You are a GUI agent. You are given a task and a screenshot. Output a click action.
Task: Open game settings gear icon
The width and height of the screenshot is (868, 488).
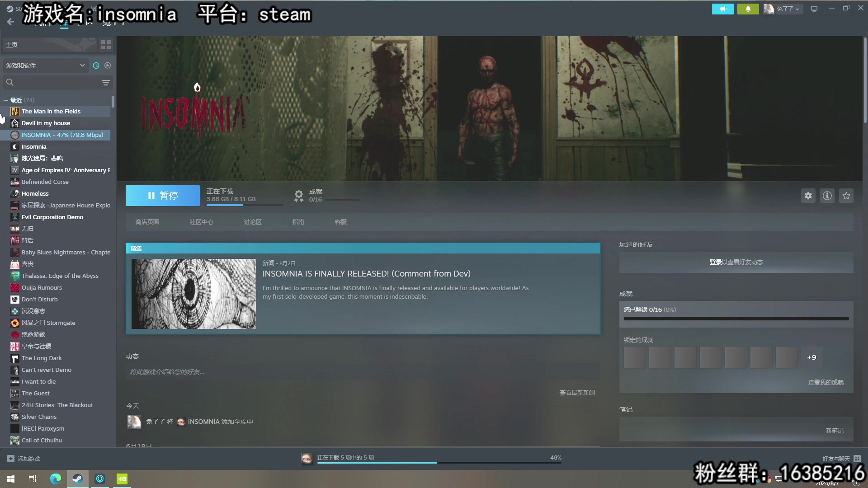coord(808,196)
